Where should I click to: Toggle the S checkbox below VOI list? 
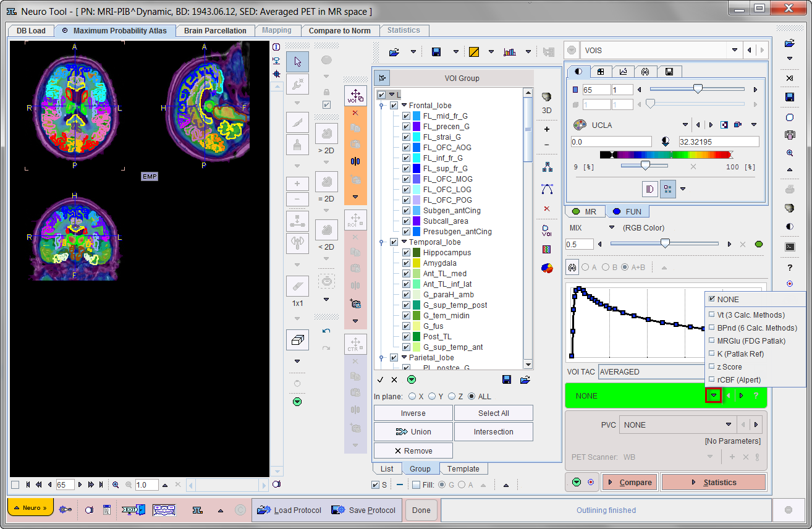pyautogui.click(x=375, y=485)
